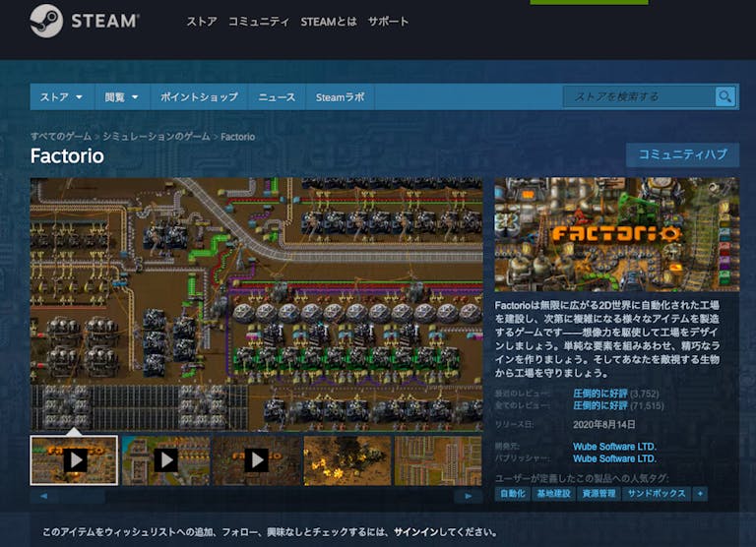Click right arrow of thumbnail scroller

coord(469,496)
